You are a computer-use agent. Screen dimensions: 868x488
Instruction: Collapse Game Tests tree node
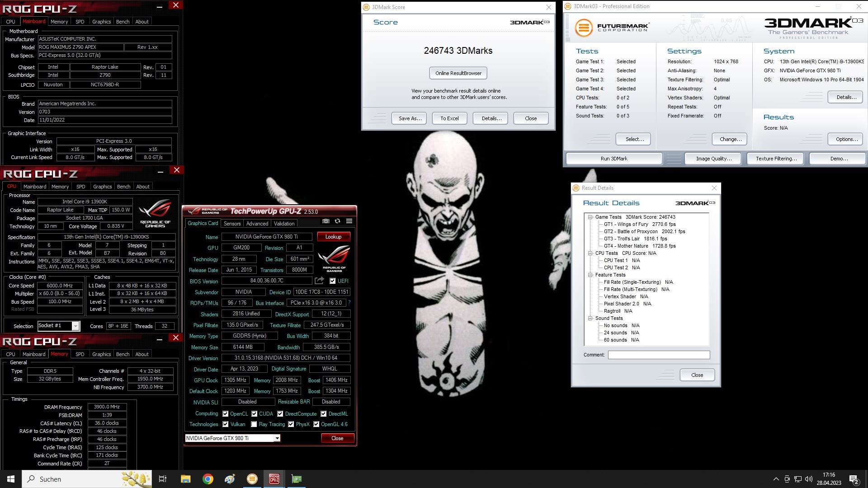590,217
